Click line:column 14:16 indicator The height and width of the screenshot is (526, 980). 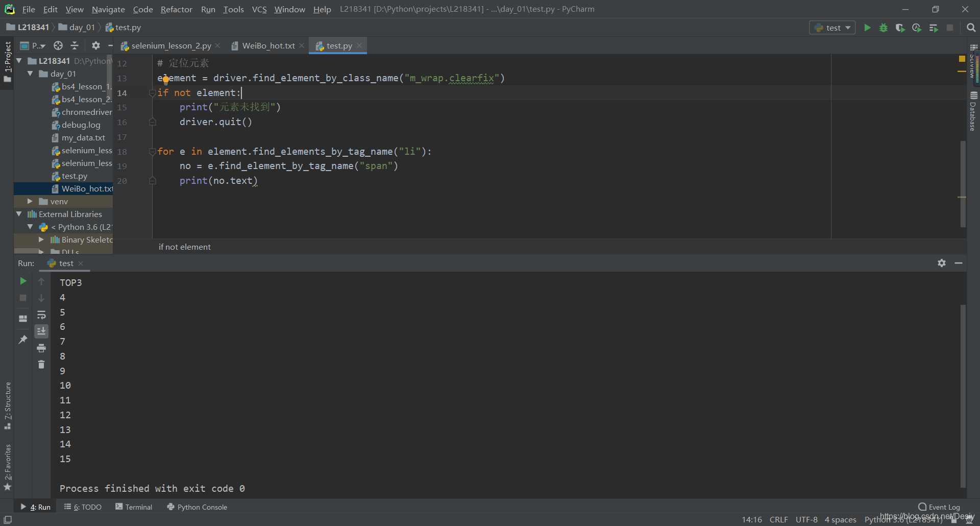click(x=752, y=519)
